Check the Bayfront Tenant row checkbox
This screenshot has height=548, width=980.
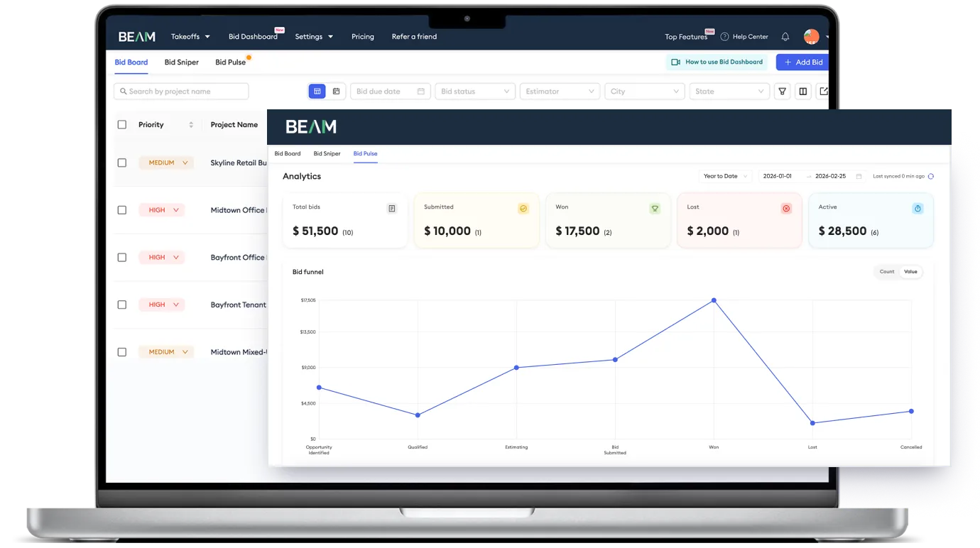[x=122, y=305]
